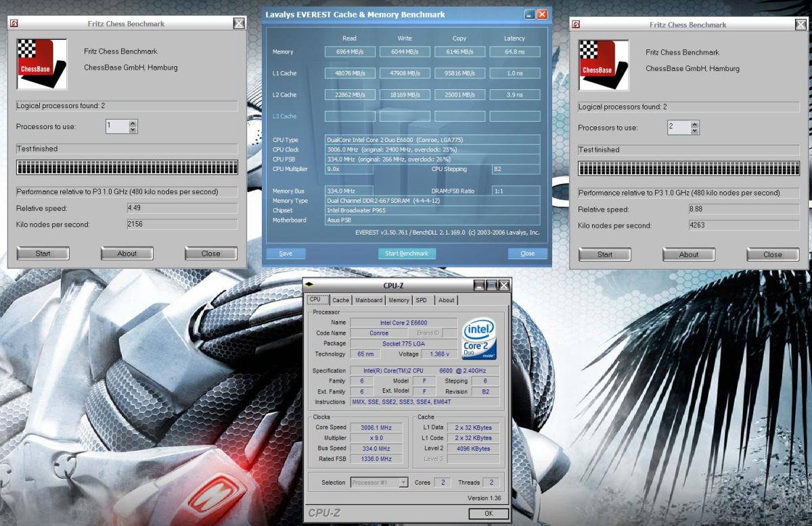The image size is (812, 526).
Task: Click the relative speed value 8.88
Action: 744,210
